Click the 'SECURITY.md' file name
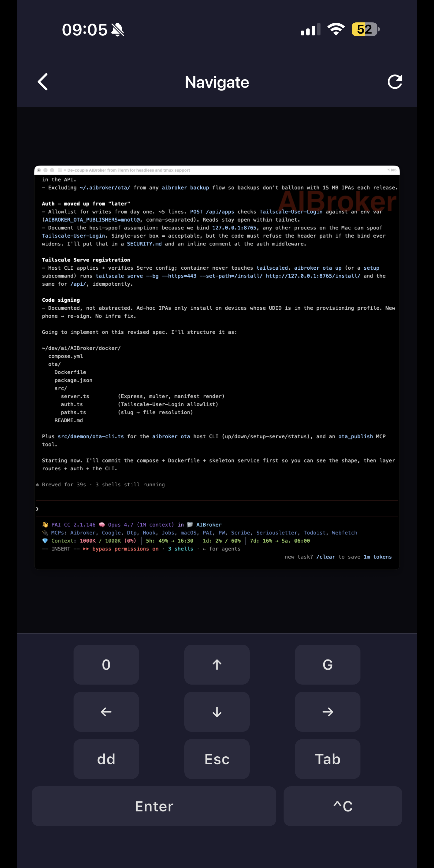This screenshot has width=434, height=868. coord(144,244)
